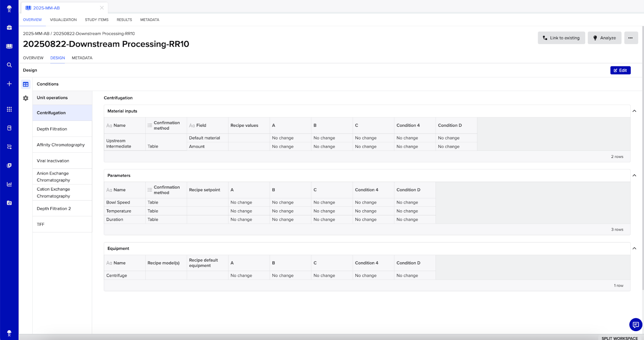644x340 pixels.
Task: Click the Link to existing button
Action: tap(561, 38)
